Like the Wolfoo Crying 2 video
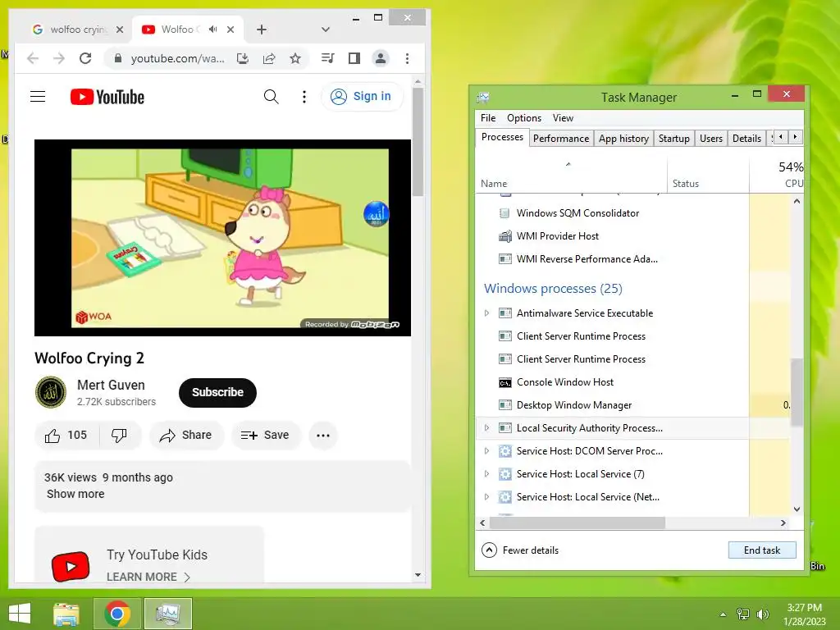840x630 pixels. 66,435
